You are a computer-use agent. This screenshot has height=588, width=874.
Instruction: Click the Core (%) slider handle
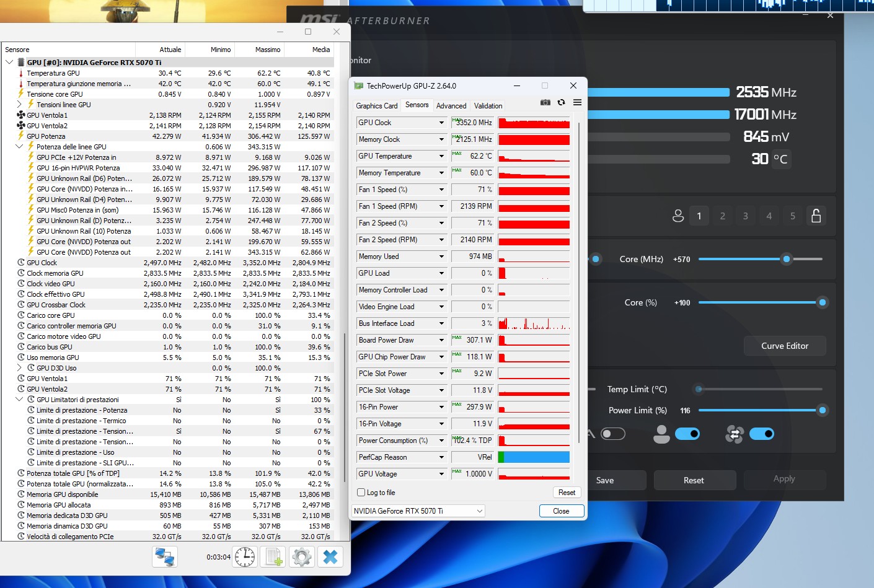point(823,302)
